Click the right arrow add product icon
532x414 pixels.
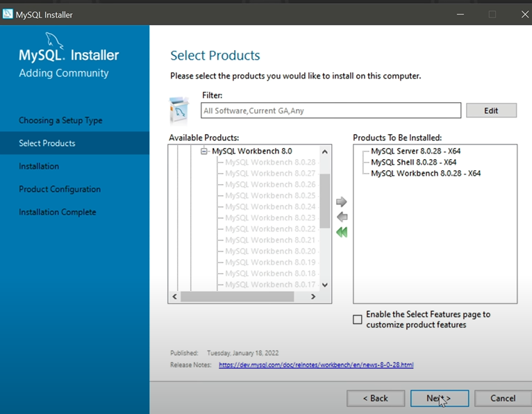pyautogui.click(x=341, y=202)
